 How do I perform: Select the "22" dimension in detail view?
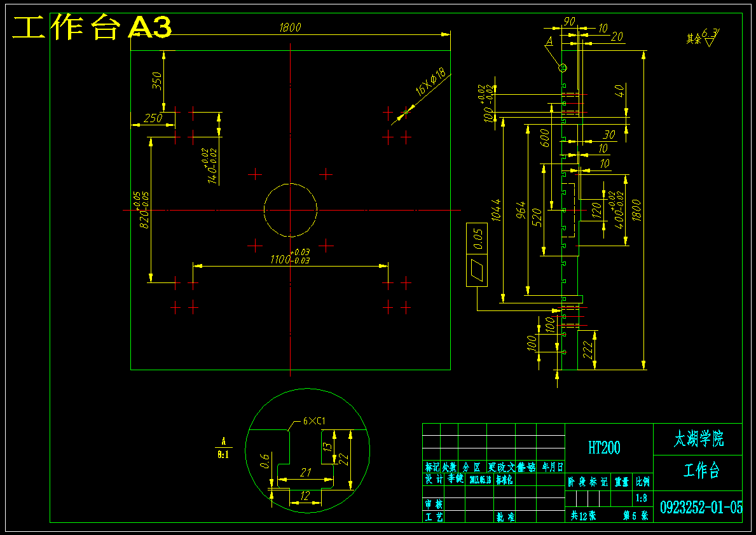point(343,459)
